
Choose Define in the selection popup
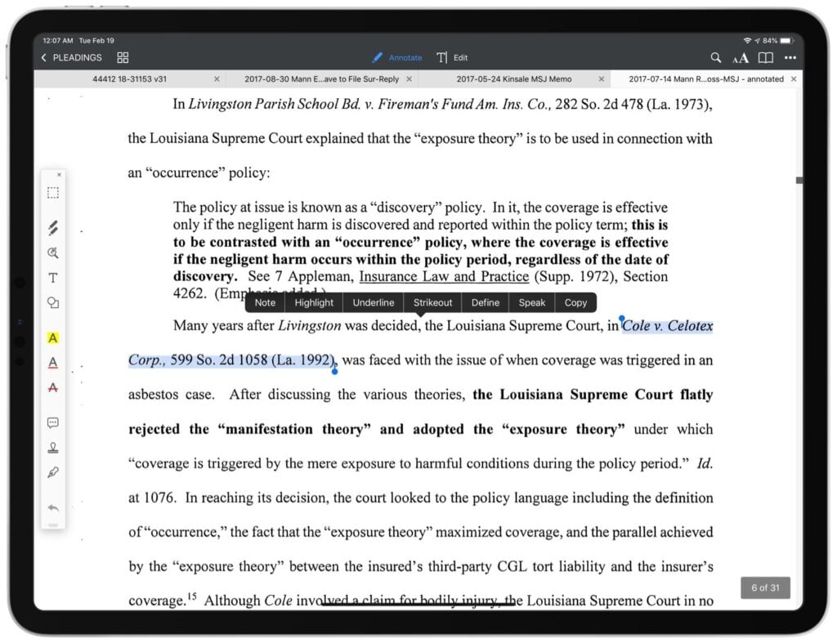[x=486, y=302]
